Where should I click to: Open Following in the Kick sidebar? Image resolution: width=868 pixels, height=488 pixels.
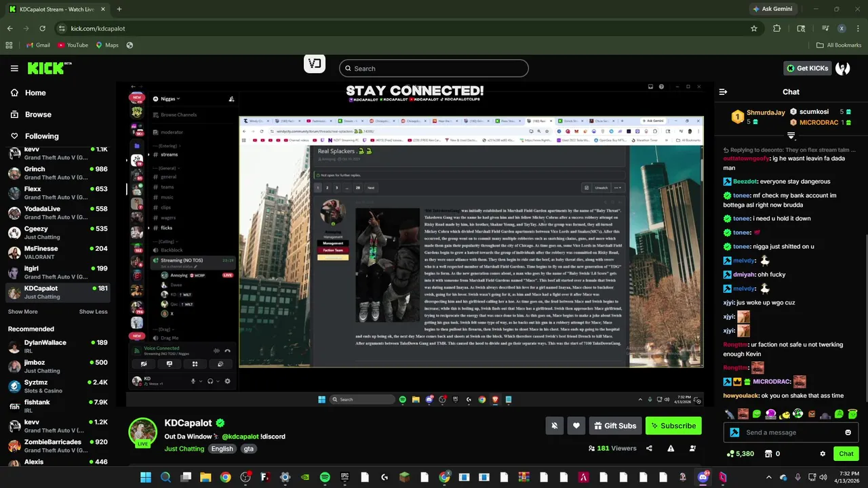34,136
